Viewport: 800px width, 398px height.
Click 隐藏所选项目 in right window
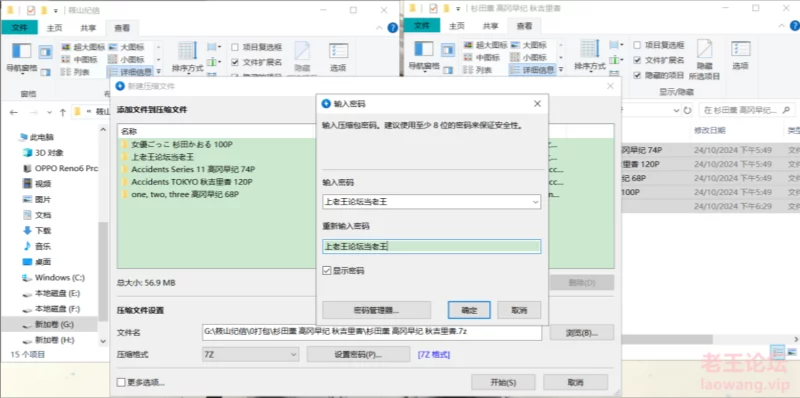tap(704, 59)
